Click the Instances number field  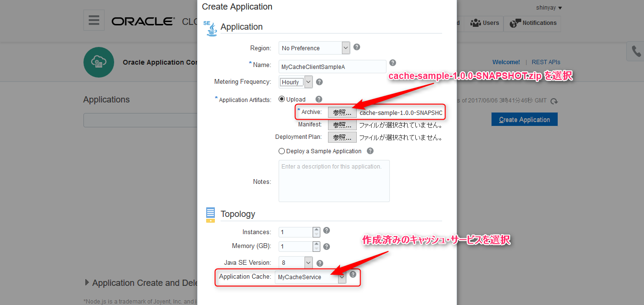point(296,232)
